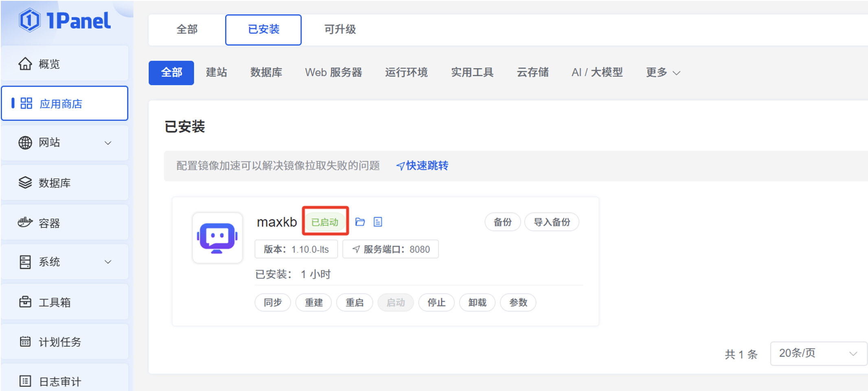Click the disabled 启动 button
This screenshot has width=868, height=391.
click(396, 303)
